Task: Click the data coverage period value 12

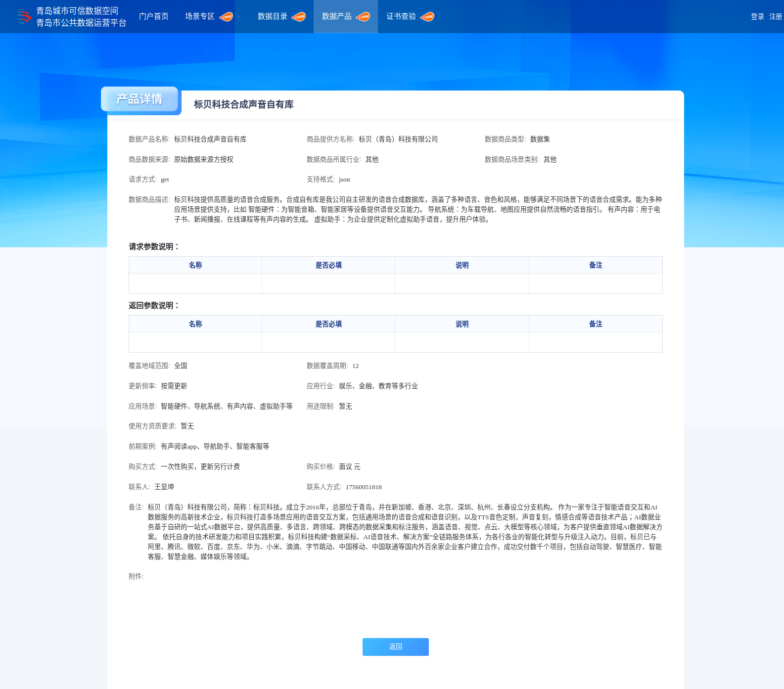Action: click(x=355, y=366)
